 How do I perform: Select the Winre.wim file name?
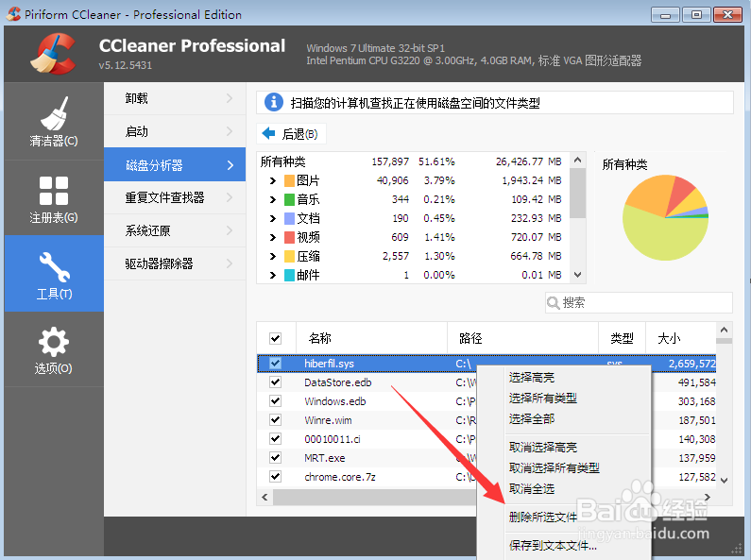pos(328,420)
